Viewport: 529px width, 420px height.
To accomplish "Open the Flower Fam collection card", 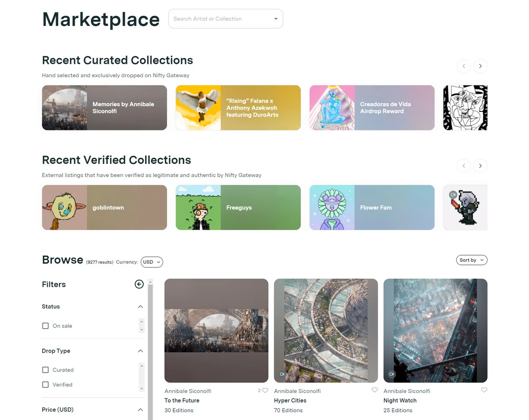I will pyautogui.click(x=372, y=208).
